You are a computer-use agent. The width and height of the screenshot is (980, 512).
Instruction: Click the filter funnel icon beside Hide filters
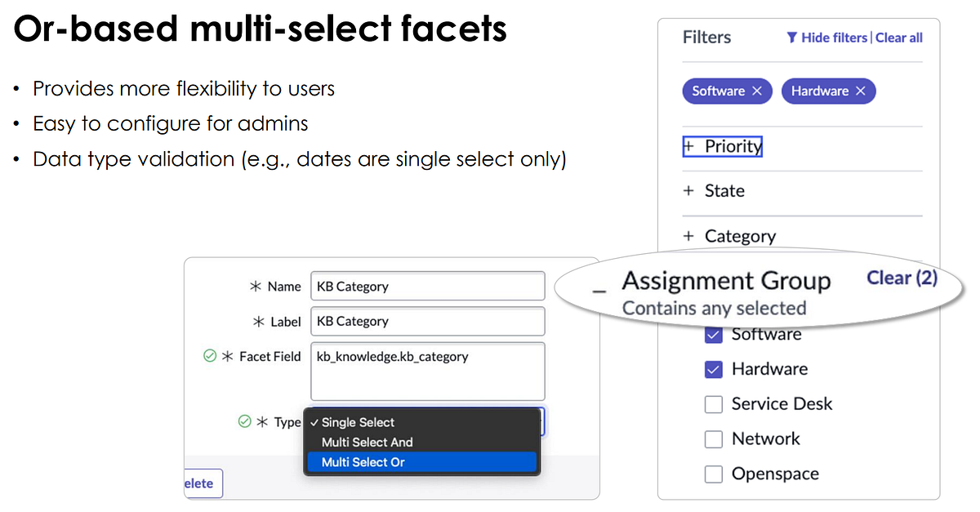click(791, 38)
